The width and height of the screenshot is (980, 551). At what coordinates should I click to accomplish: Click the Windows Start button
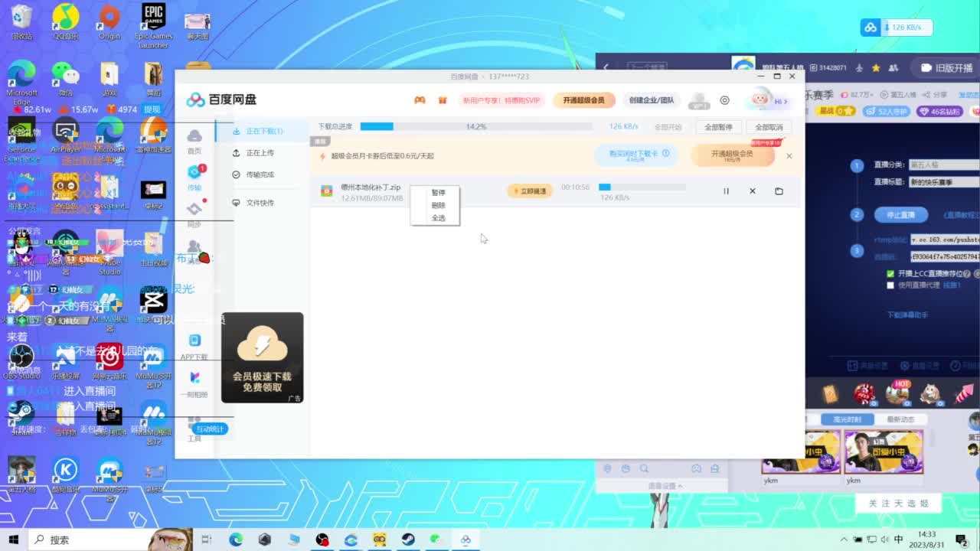(14, 540)
